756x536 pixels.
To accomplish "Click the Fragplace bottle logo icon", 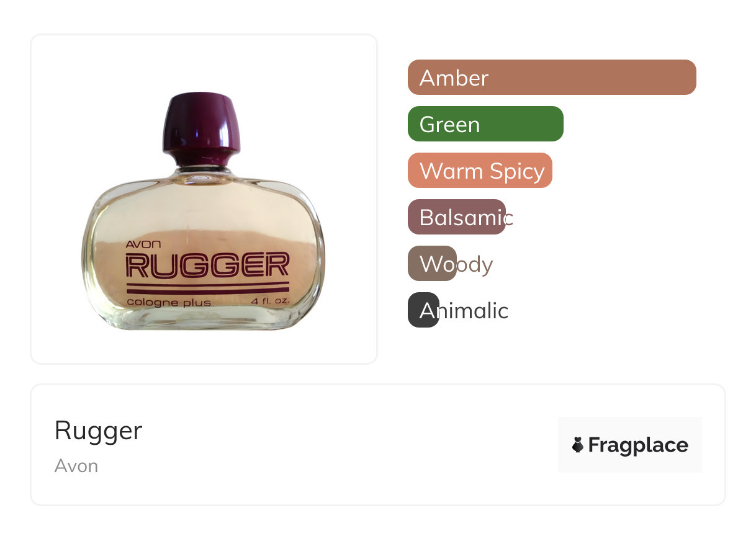I will coord(578,445).
